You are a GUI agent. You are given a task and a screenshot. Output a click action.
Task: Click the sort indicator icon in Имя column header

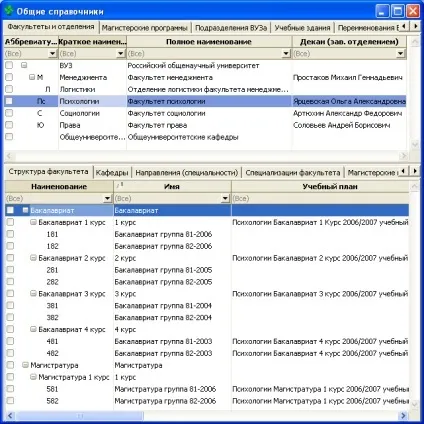[120, 185]
